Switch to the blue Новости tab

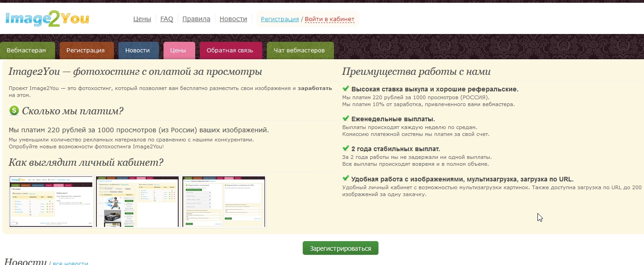pos(138,51)
